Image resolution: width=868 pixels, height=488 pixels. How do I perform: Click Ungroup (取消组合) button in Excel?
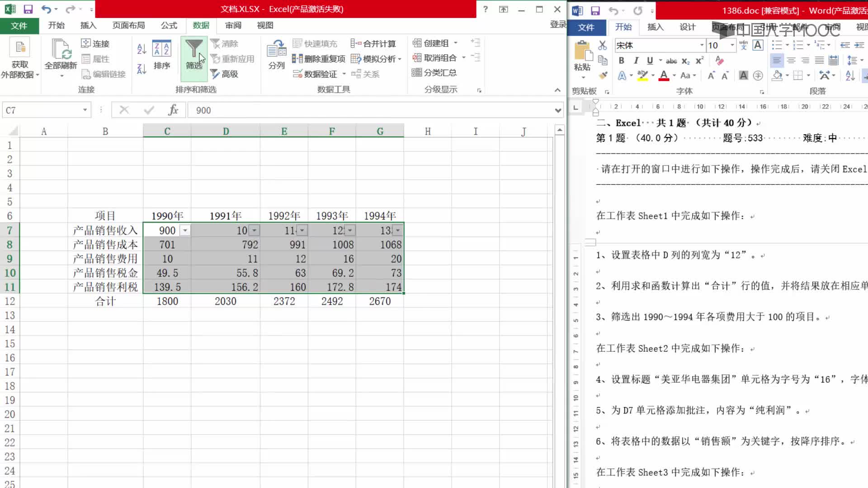pos(435,57)
